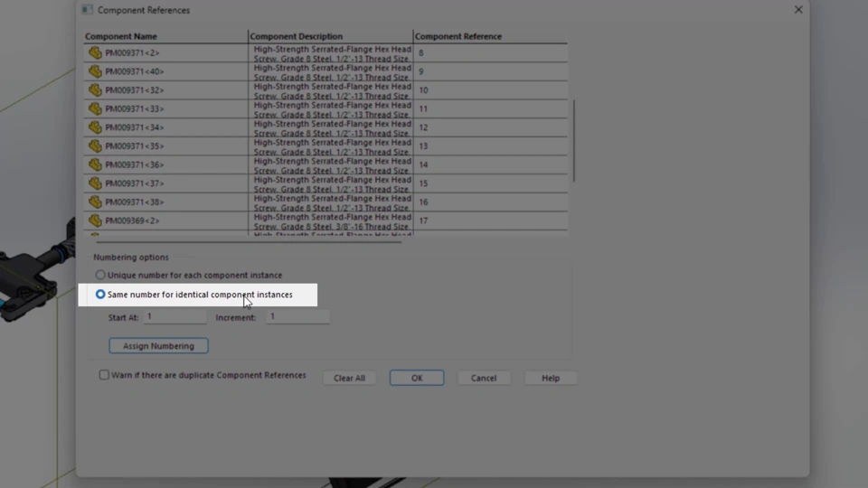
Task: Click reference cell with value 15
Action: tap(490, 183)
